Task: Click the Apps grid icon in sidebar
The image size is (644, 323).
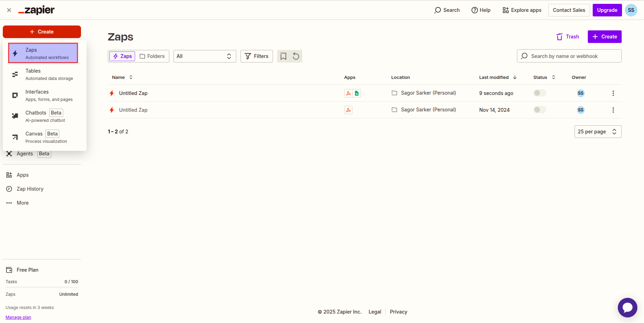Action: (x=9, y=175)
